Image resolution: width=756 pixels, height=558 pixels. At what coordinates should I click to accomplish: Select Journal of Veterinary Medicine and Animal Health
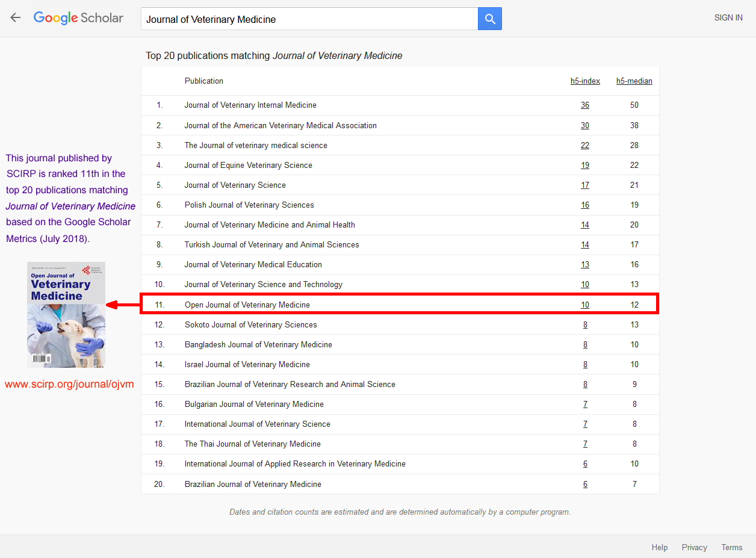(x=270, y=225)
